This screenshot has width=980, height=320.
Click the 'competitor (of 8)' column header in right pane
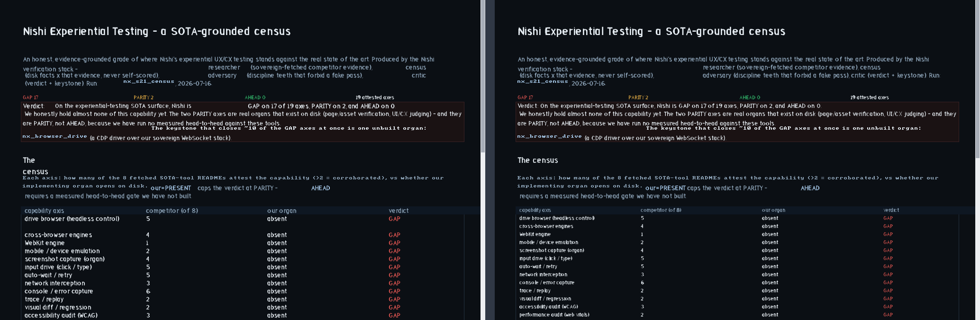click(x=661, y=210)
